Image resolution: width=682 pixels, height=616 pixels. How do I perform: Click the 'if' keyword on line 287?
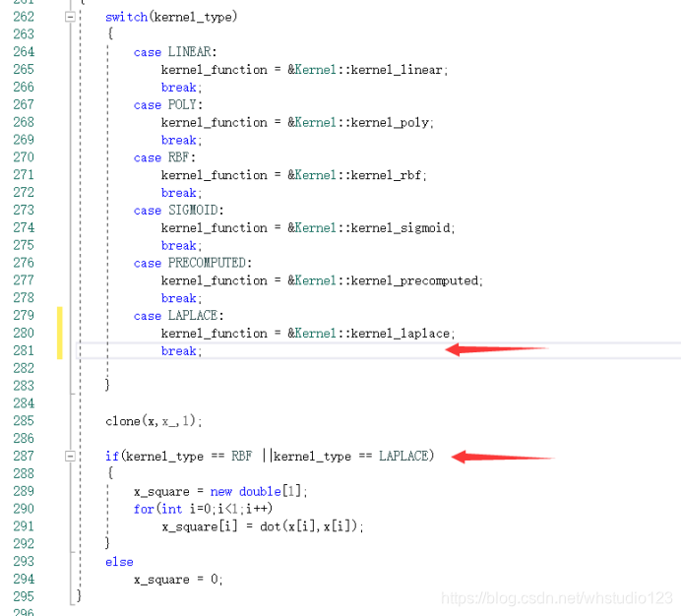(x=112, y=457)
